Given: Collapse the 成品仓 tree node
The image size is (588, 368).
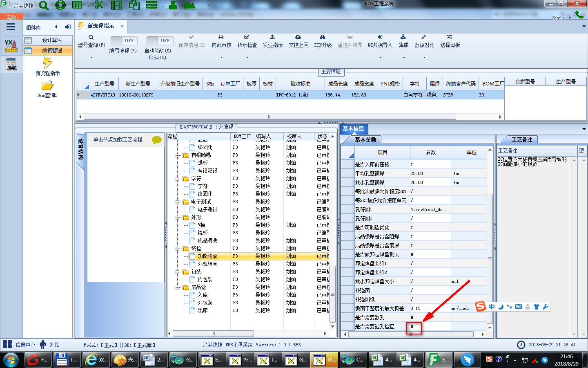Looking at the screenshot, I should click(x=178, y=287).
